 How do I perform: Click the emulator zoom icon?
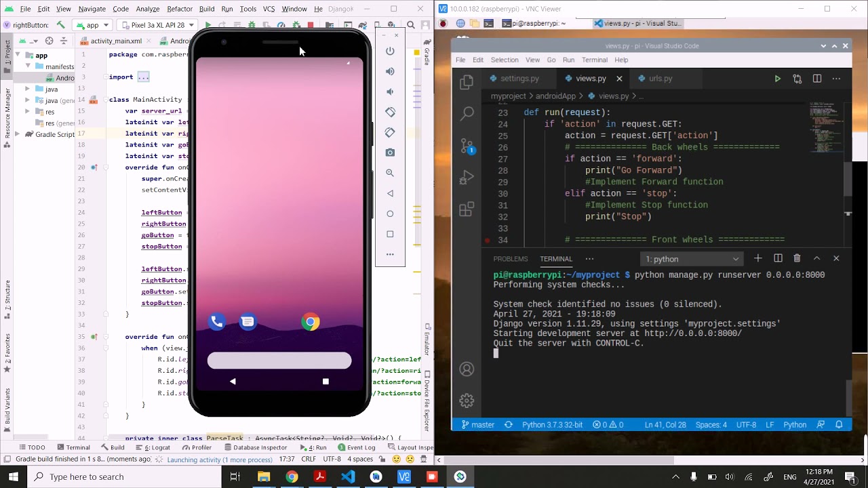[x=390, y=173]
